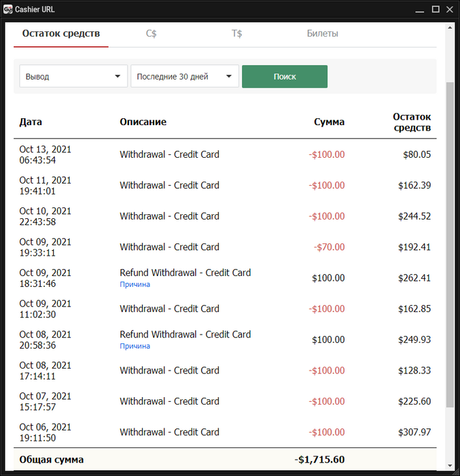Click the Дата column header

pyautogui.click(x=31, y=122)
